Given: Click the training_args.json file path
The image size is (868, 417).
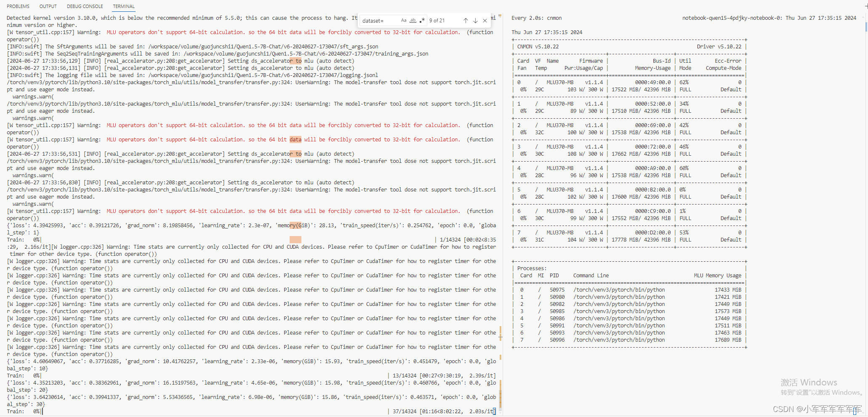Looking at the screenshot, I should point(306,53).
